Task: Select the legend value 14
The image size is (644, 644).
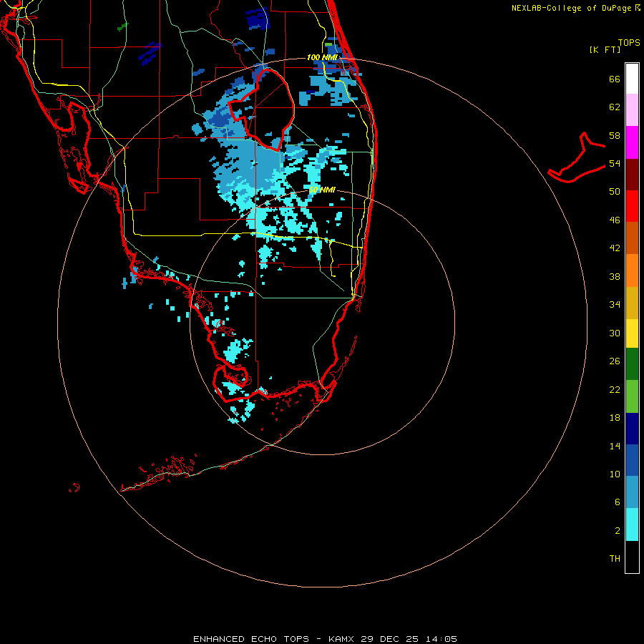Action: pos(615,446)
